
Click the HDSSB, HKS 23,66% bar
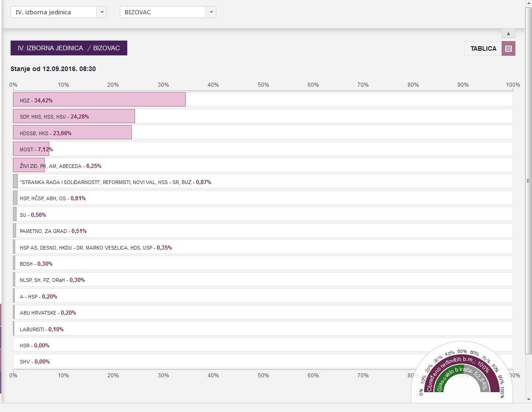(x=72, y=133)
